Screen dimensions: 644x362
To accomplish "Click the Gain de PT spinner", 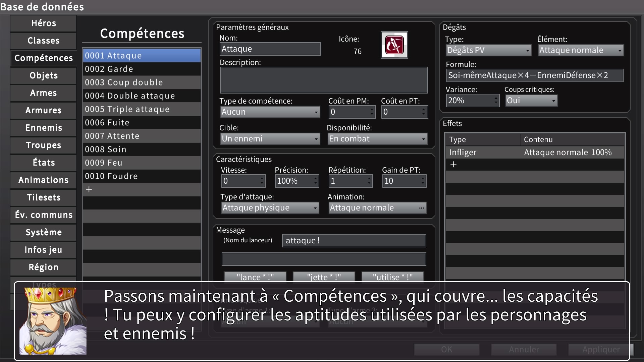I will click(x=404, y=181).
